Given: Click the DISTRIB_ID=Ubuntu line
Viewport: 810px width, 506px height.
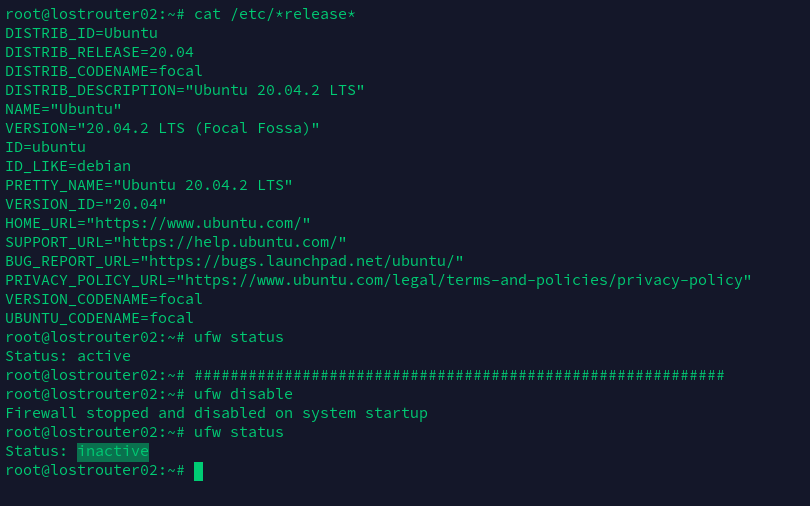Looking at the screenshot, I should click(x=81, y=33).
